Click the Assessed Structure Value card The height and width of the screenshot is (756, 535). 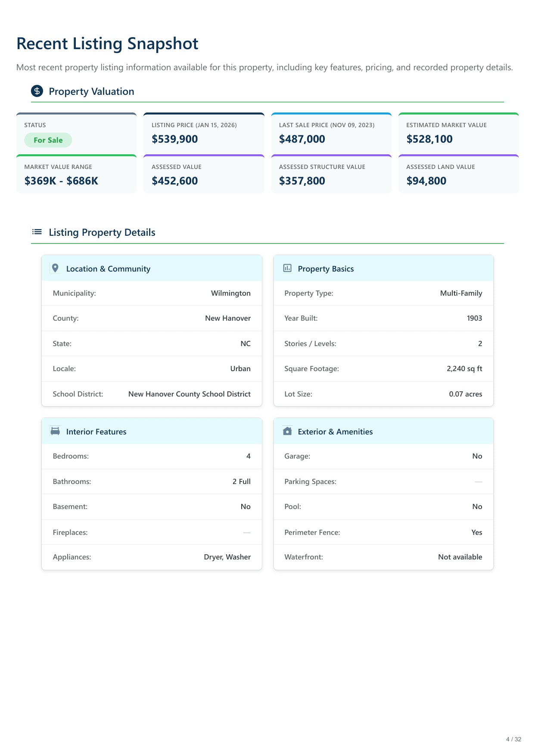click(x=331, y=175)
